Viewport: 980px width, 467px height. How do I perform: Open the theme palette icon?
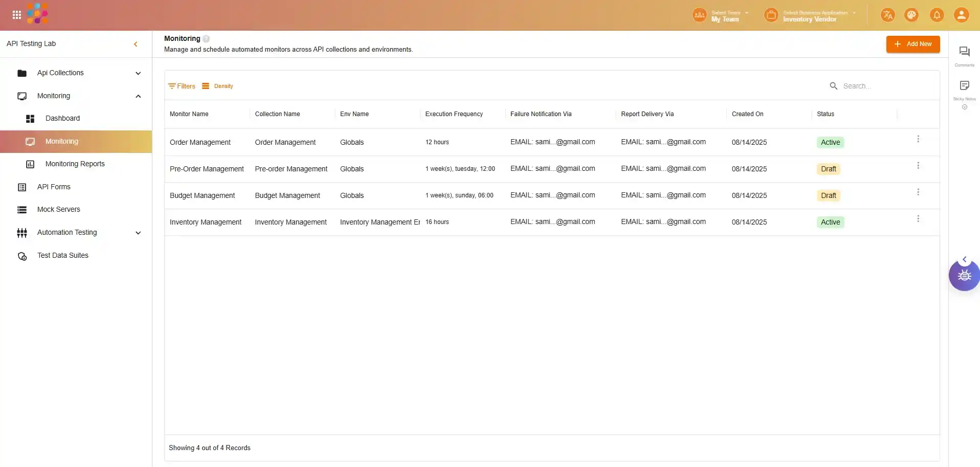[x=911, y=15]
